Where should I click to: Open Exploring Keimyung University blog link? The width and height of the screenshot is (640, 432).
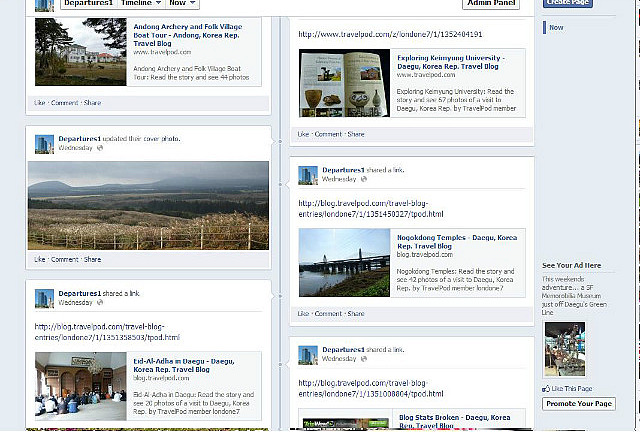pyautogui.click(x=451, y=62)
